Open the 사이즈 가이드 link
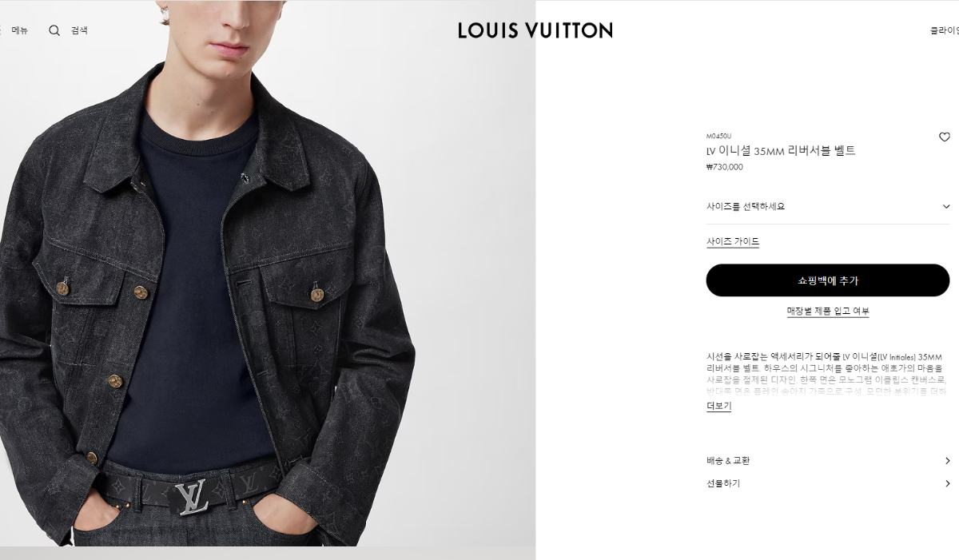The image size is (959, 560). pos(733,241)
